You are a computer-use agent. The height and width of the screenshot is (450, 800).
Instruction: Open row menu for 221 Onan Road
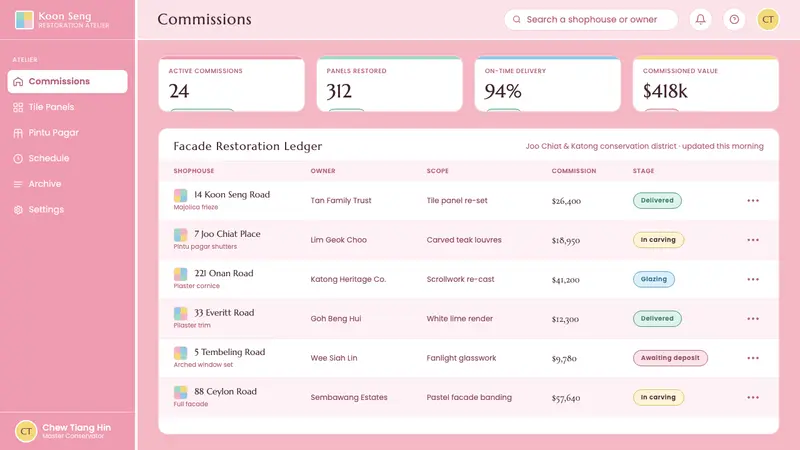pyautogui.click(x=753, y=279)
